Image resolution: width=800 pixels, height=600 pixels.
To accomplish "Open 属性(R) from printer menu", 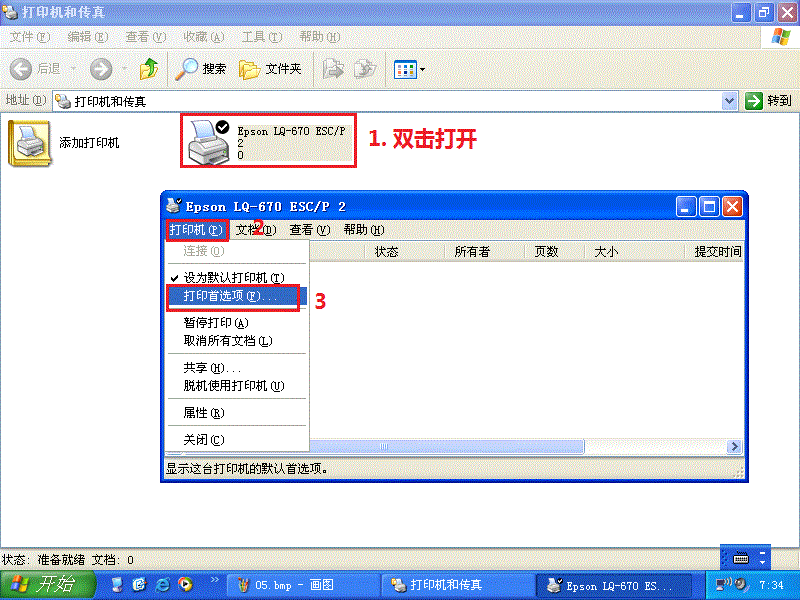I will pyautogui.click(x=237, y=413).
